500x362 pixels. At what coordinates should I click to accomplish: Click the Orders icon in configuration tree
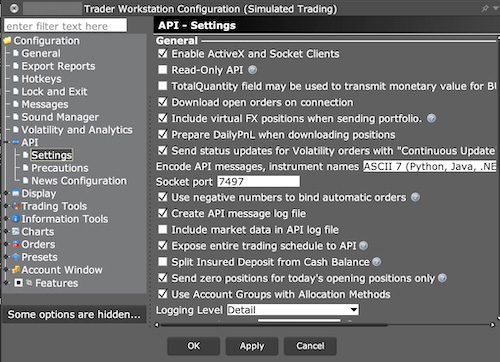(16, 244)
